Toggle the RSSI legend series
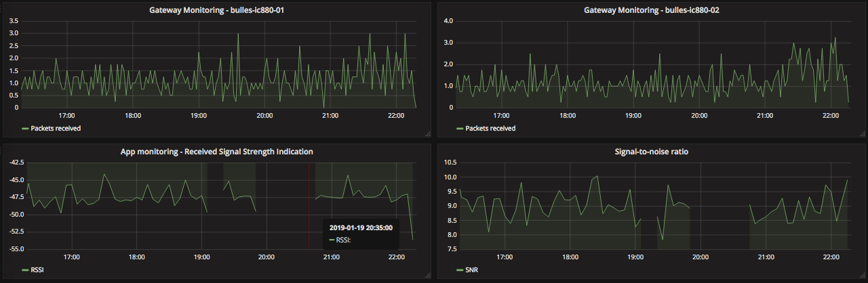Screen dimensions: 868x283 click(x=38, y=270)
